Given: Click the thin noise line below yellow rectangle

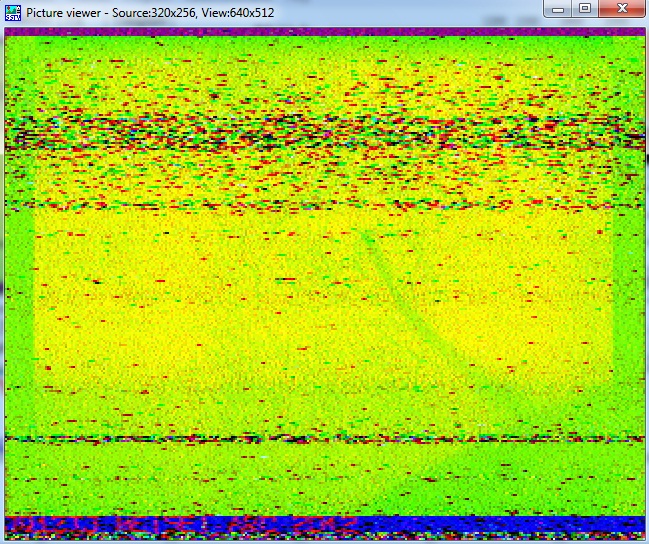Looking at the screenshot, I should [324, 439].
